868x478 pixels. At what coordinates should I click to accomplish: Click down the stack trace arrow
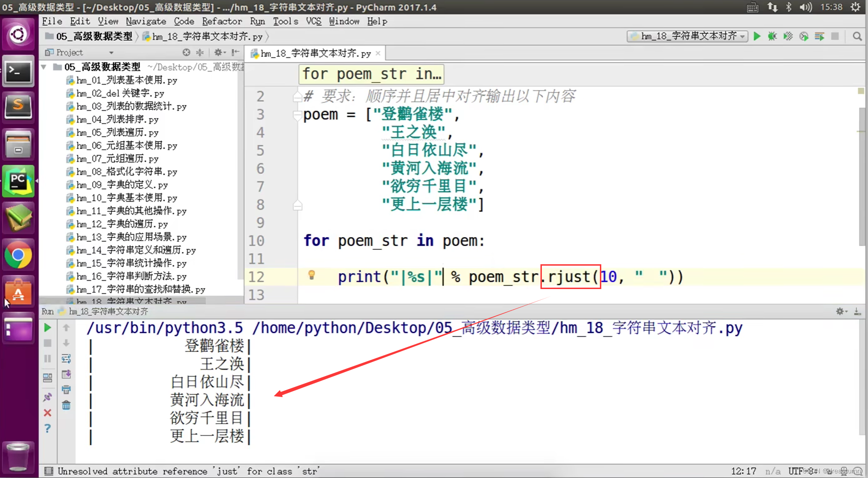pos(66,343)
